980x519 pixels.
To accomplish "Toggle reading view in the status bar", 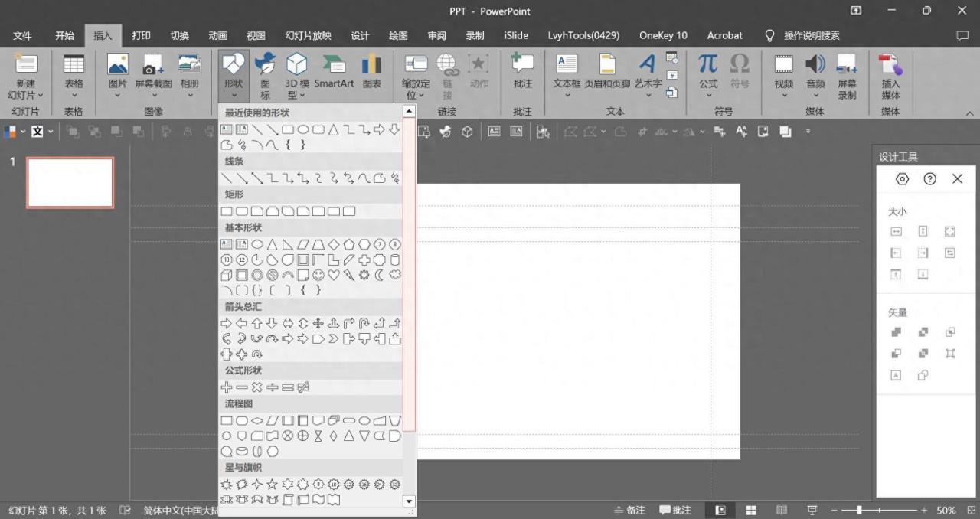I will 782,510.
